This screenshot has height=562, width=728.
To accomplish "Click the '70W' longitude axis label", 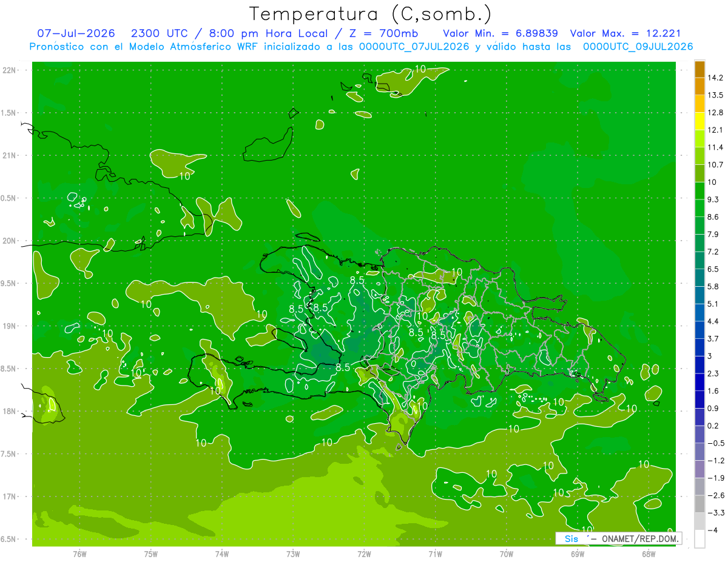I will 507,554.
